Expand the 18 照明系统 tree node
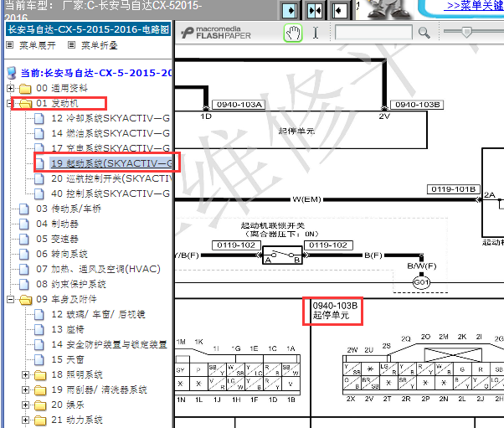This screenshot has height=428, width=504. coord(25,374)
